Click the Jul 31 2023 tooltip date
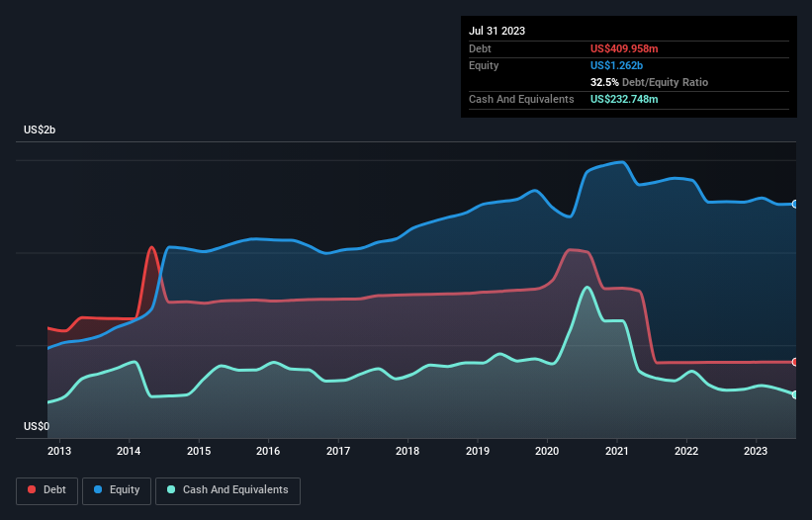Viewport: 812px width, 520px height. click(497, 31)
